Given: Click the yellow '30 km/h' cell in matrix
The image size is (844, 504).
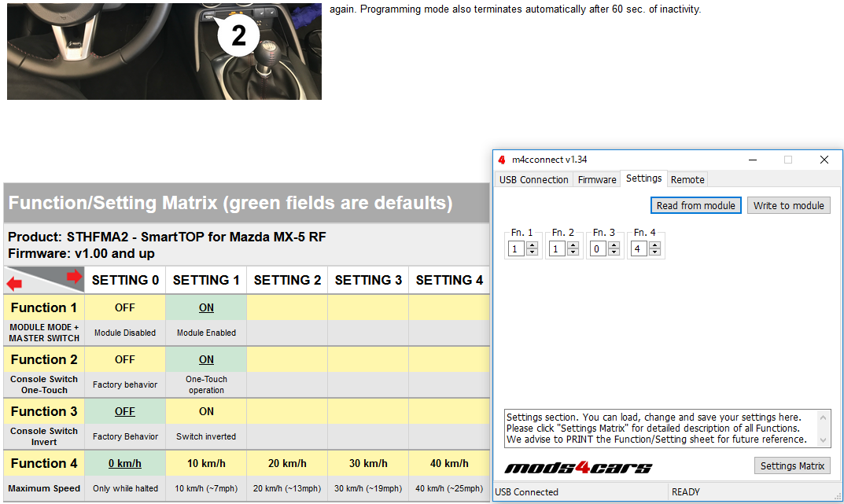Looking at the screenshot, I should point(368,463).
